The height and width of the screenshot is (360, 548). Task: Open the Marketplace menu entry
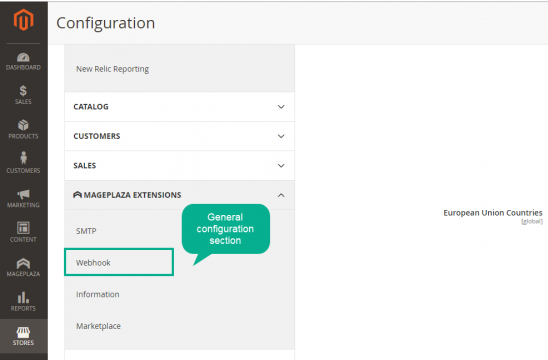[98, 326]
